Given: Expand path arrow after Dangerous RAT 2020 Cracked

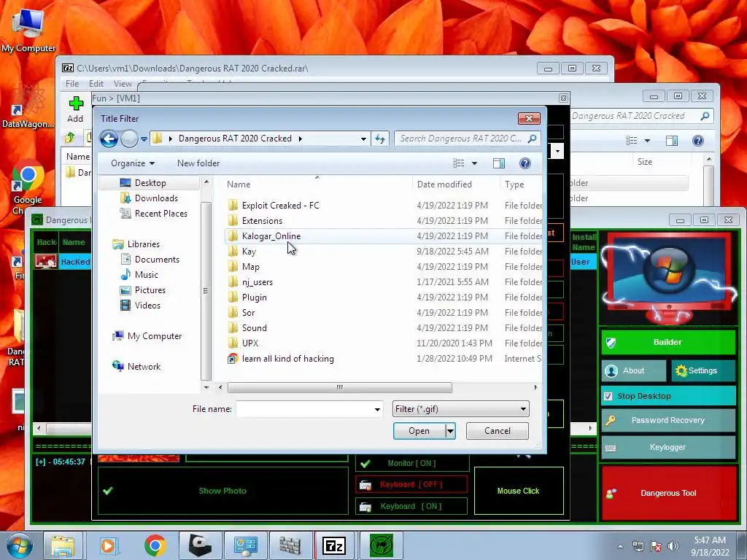Looking at the screenshot, I should pyautogui.click(x=300, y=139).
